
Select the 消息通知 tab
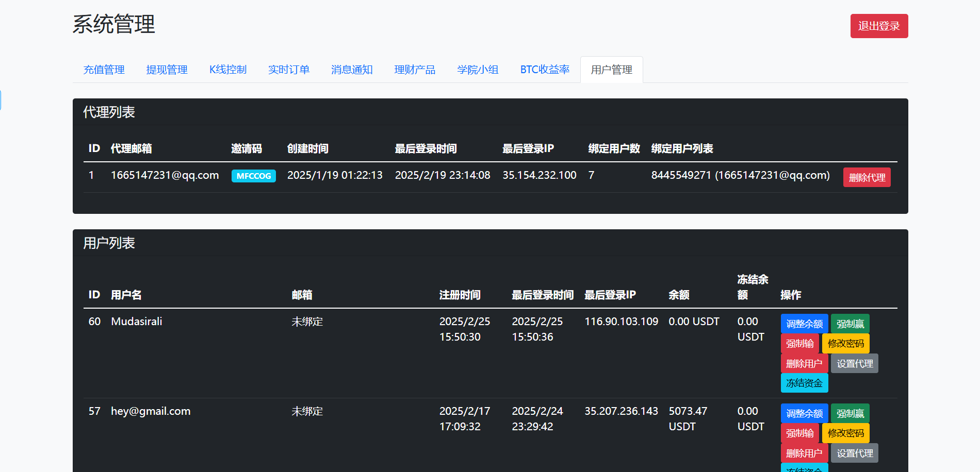click(x=352, y=70)
